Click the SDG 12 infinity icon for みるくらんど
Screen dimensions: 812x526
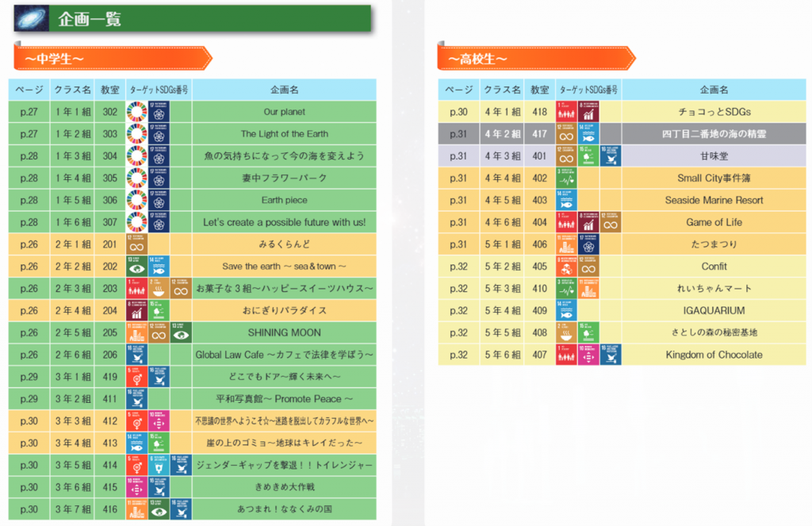(136, 244)
